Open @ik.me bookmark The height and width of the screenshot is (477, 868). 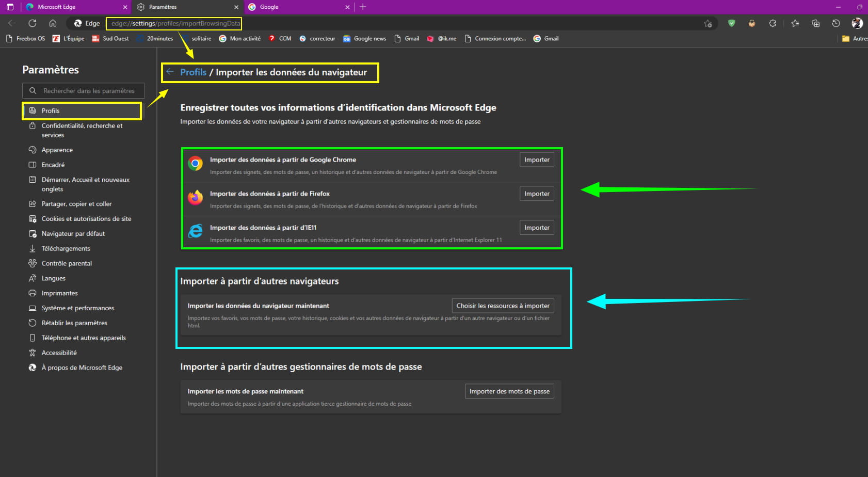tap(442, 39)
